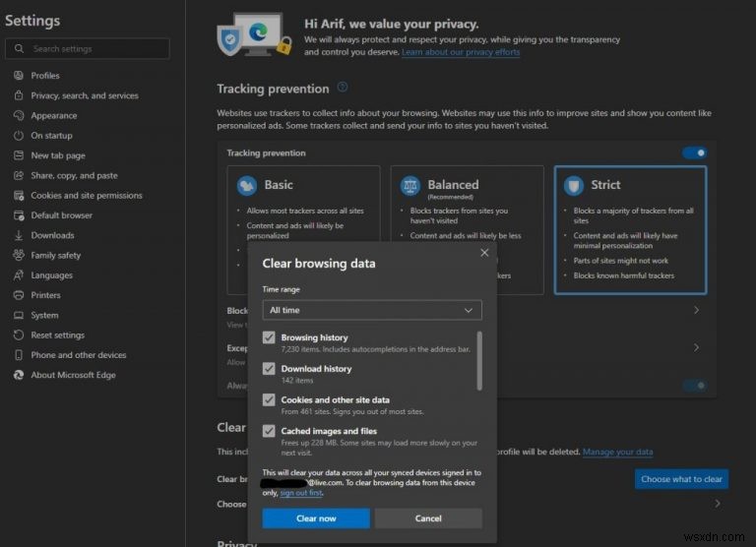756x547 pixels.
Task: Click the Printers icon
Action: click(x=19, y=295)
